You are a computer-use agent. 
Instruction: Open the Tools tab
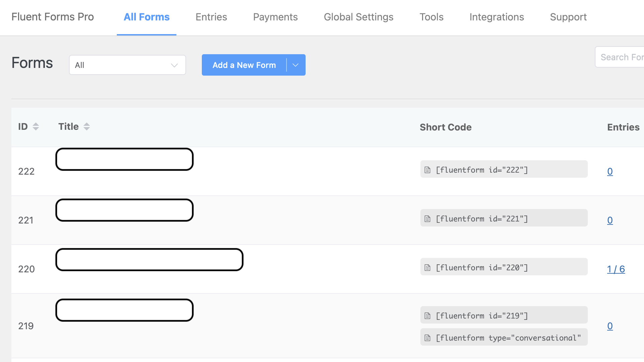(431, 17)
